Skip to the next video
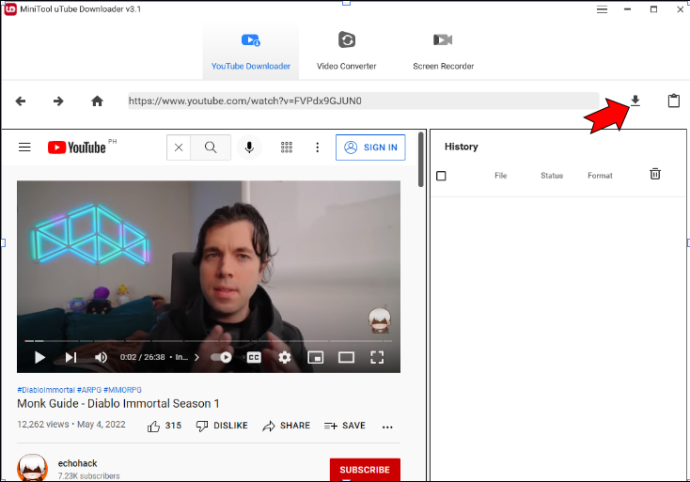Screen dimensions: 690x482 coord(71,357)
